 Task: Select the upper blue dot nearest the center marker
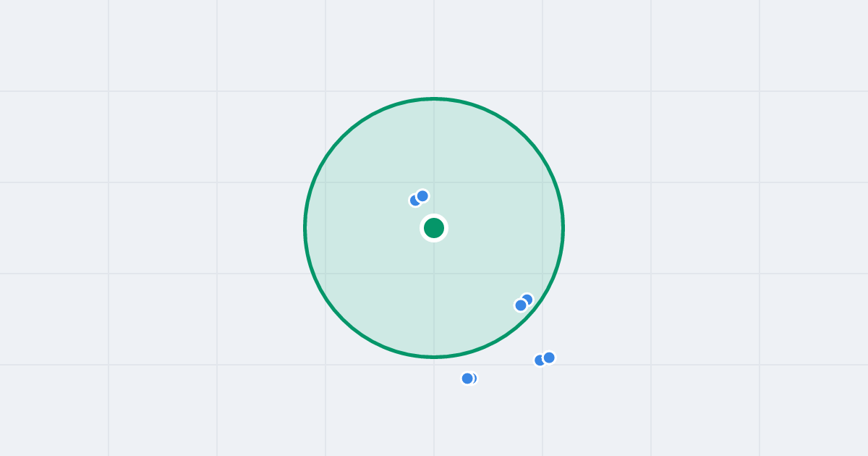pyautogui.click(x=422, y=196)
